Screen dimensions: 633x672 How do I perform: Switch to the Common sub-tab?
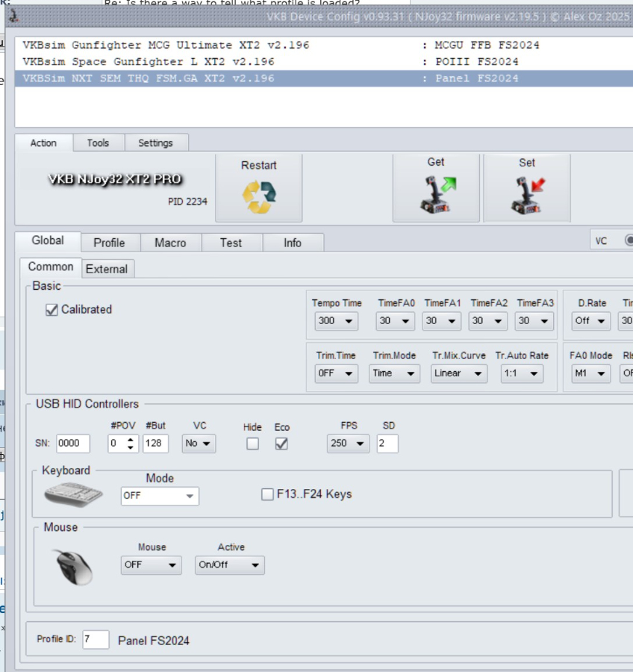point(51,267)
